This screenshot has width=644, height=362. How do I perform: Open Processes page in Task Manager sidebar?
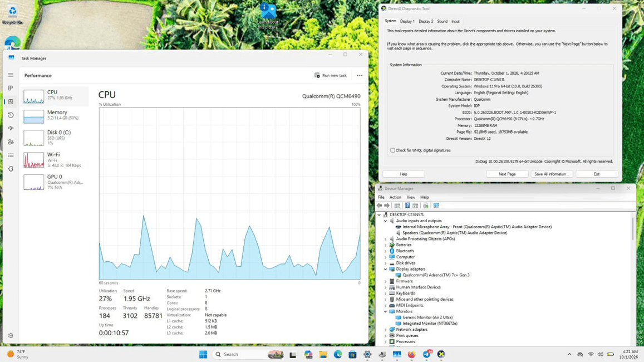click(11, 88)
